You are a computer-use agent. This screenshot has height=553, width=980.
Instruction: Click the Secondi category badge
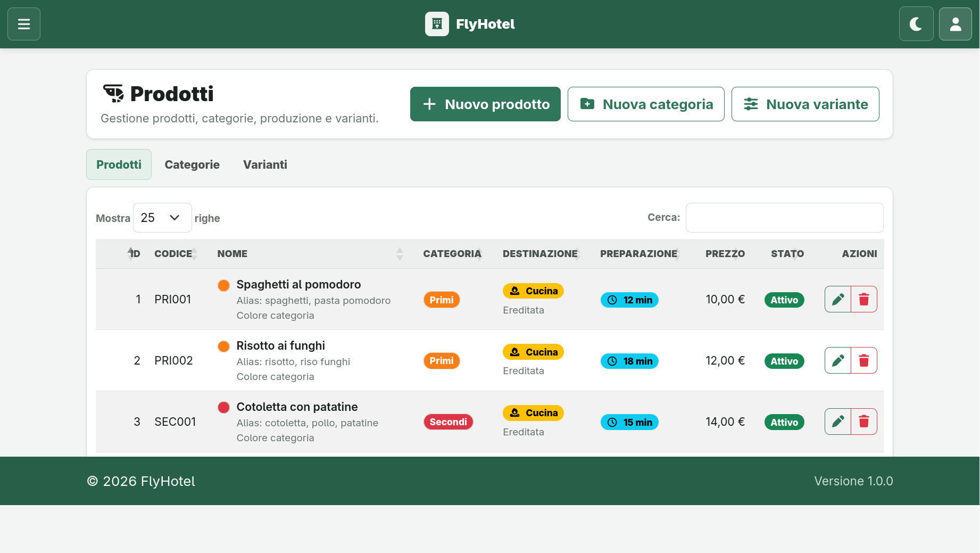[x=449, y=422]
